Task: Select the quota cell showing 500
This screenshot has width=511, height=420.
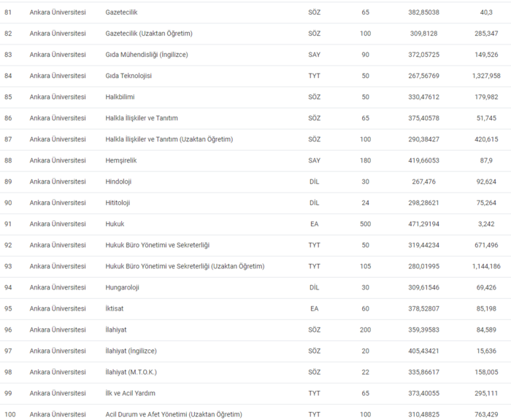Action: 365,224
